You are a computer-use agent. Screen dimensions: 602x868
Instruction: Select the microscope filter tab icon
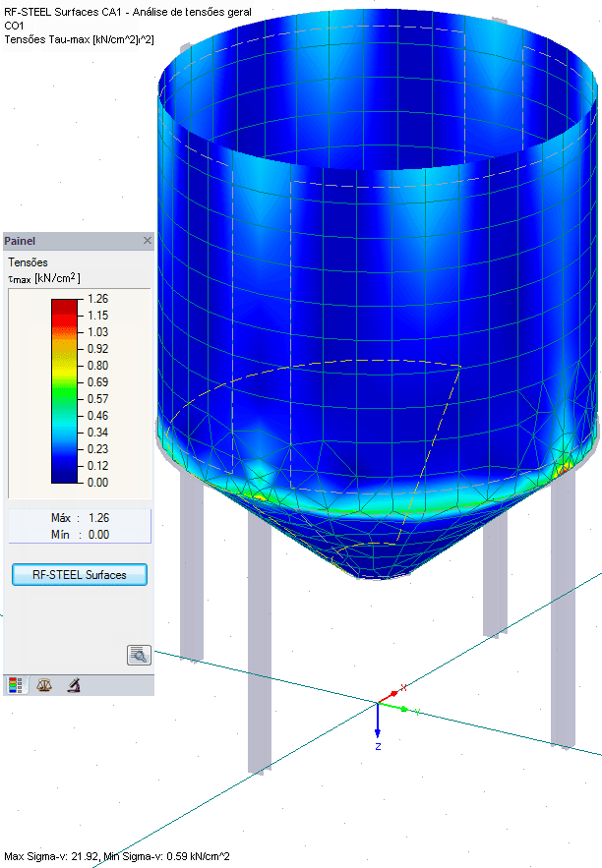[x=74, y=685]
